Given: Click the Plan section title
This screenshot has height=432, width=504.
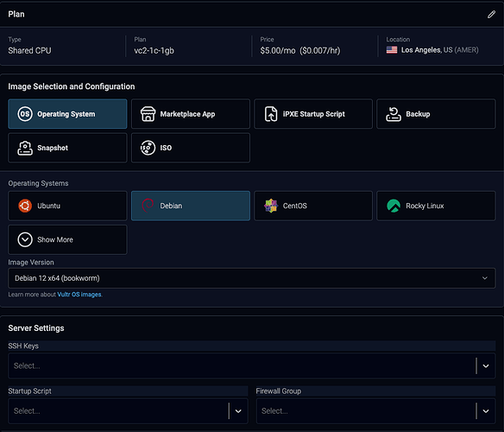Looking at the screenshot, I should [16, 14].
